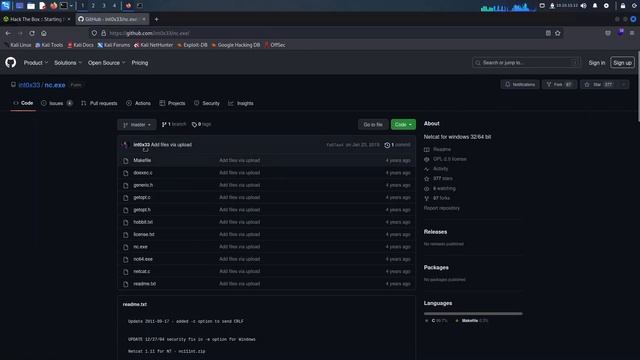Open generic.h file
Image resolution: width=640 pixels, height=360 pixels.
[x=143, y=185]
